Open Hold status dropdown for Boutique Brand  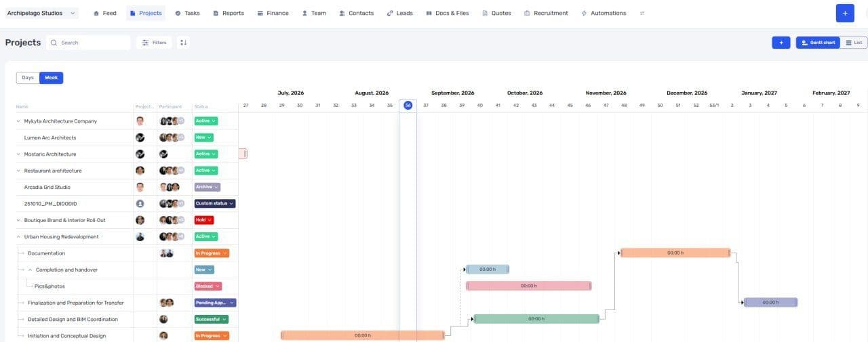[x=204, y=220]
